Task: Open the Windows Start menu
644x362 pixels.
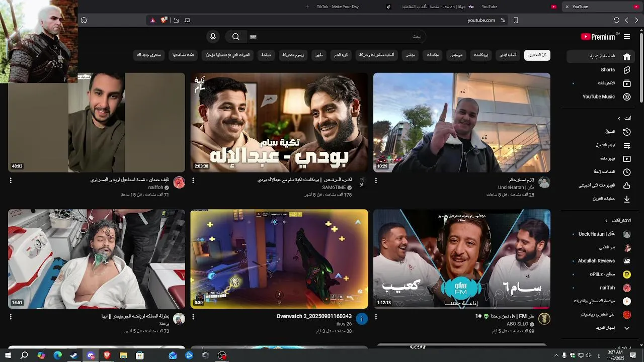Action: (8, 355)
